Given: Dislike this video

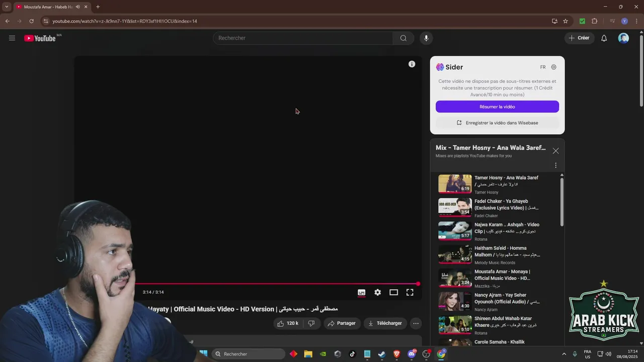Looking at the screenshot, I should point(311,323).
